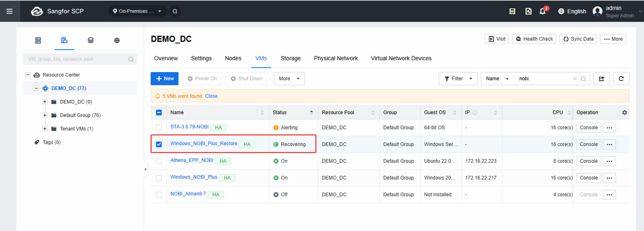This screenshot has height=231, width=644.
Task: Uncheck the Windows_NOBI_Plus_Restore checkbox
Action: [x=159, y=144]
